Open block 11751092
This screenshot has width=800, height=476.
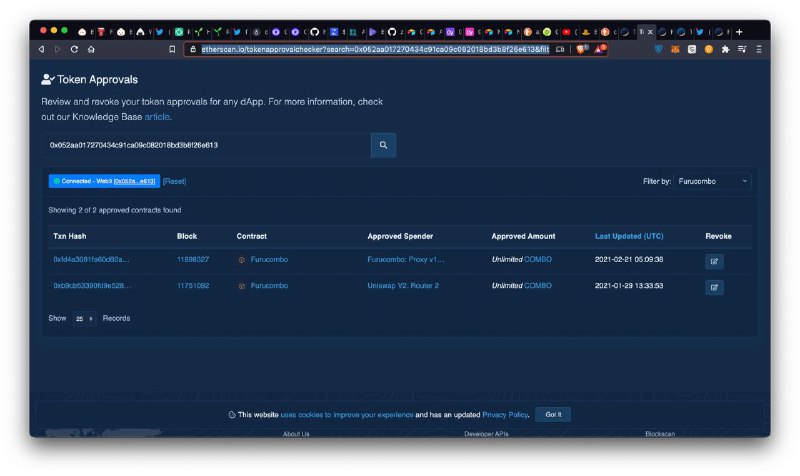pos(193,286)
